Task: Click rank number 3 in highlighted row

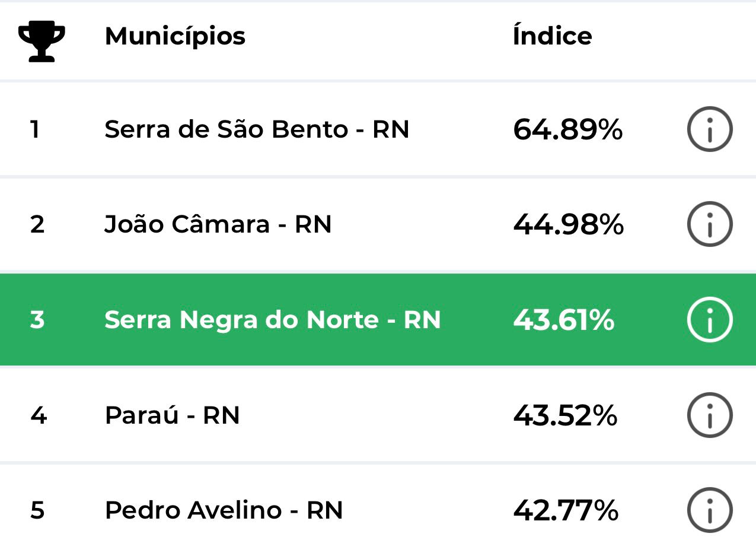Action: (x=37, y=320)
